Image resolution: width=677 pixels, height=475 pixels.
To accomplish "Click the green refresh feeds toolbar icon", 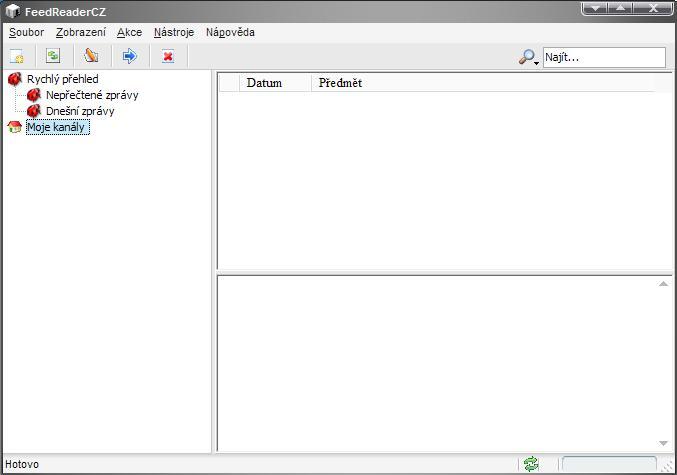I will click(53, 57).
